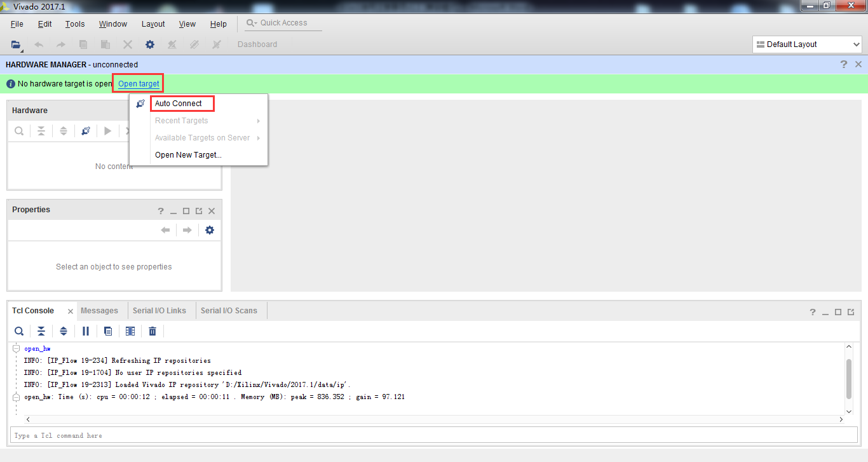This screenshot has width=868, height=462.
Task: Minimize the Properties panel
Action: click(x=173, y=212)
